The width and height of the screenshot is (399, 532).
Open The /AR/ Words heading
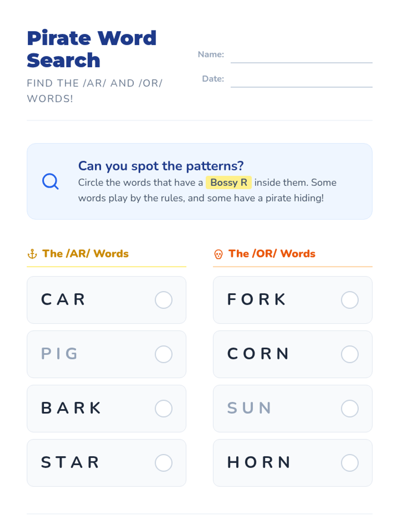[x=85, y=254]
